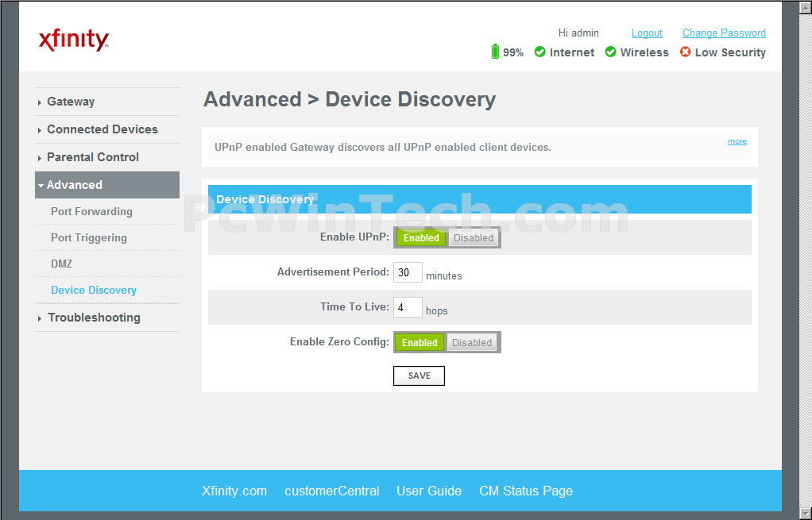The width and height of the screenshot is (812, 520).
Task: Select Device Discovery in sidebar
Action: click(94, 291)
